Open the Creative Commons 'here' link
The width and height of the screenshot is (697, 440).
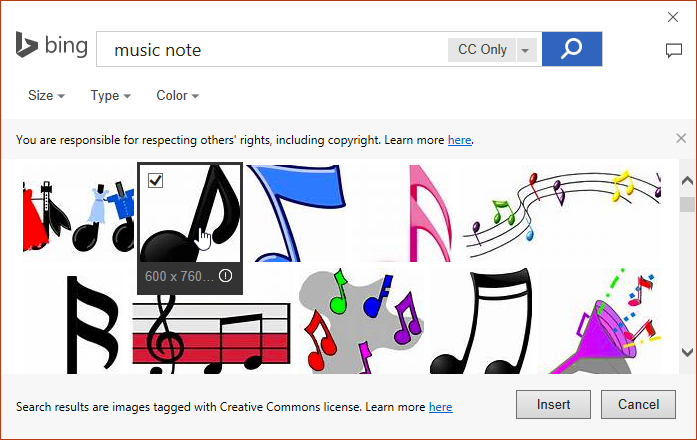pos(440,407)
